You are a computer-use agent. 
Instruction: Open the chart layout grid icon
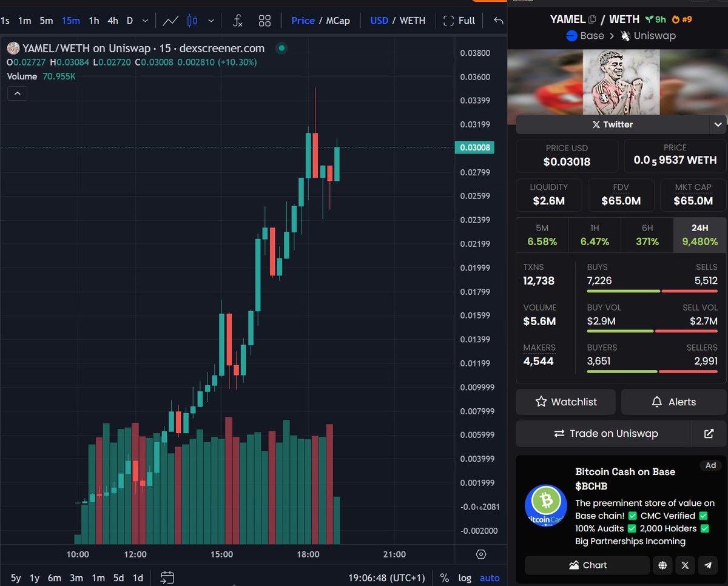pyautogui.click(x=265, y=21)
